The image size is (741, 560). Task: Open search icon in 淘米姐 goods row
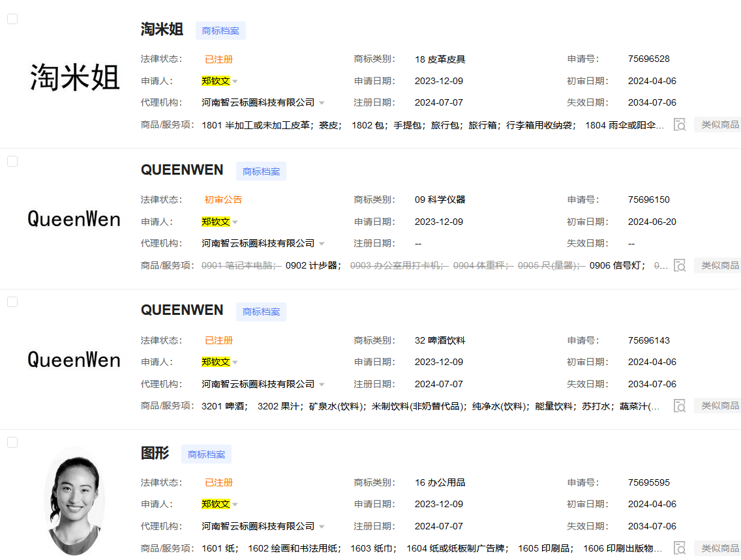point(680,125)
